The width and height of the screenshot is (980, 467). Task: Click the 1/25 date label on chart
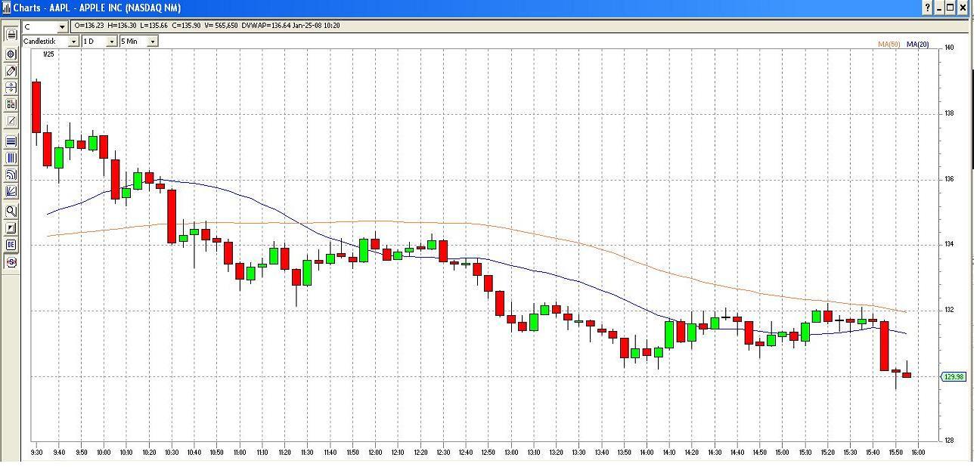[48, 54]
